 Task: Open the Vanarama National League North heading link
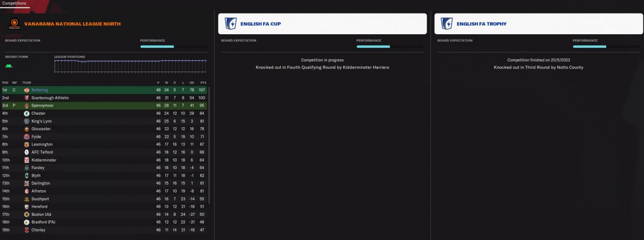72,24
